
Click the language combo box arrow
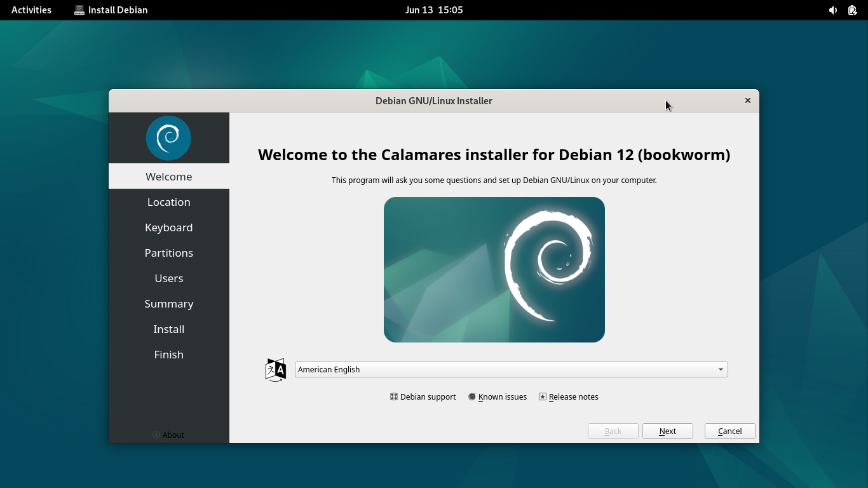(x=721, y=370)
